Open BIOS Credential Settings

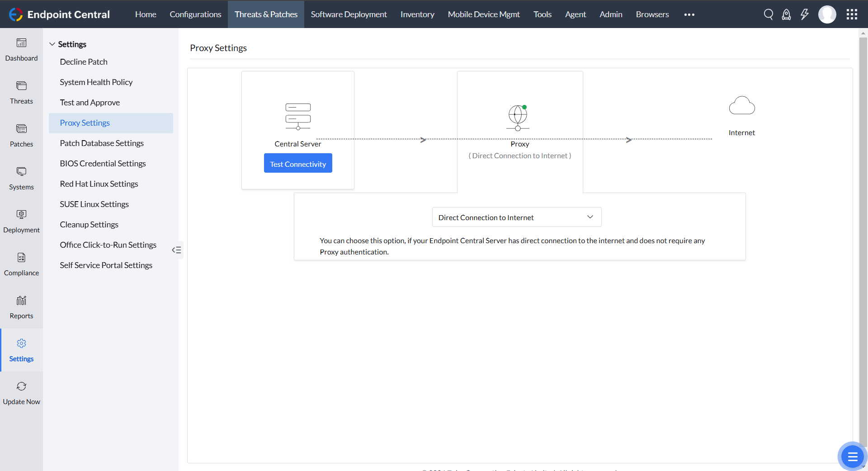[111, 164]
